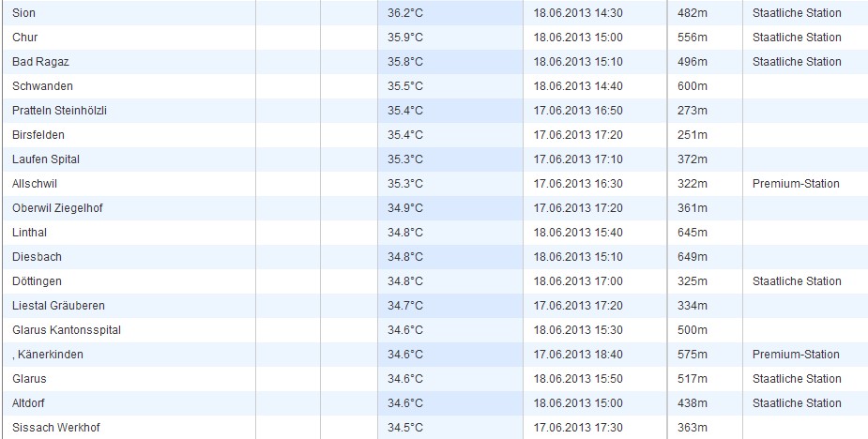Open the Känerkinden station entry
The height and width of the screenshot is (439, 868).
click(50, 355)
